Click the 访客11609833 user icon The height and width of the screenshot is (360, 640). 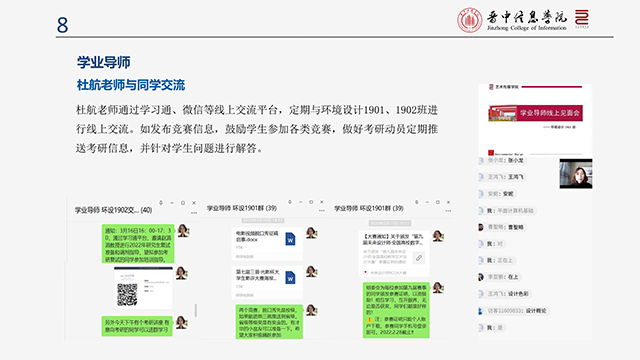480,311
